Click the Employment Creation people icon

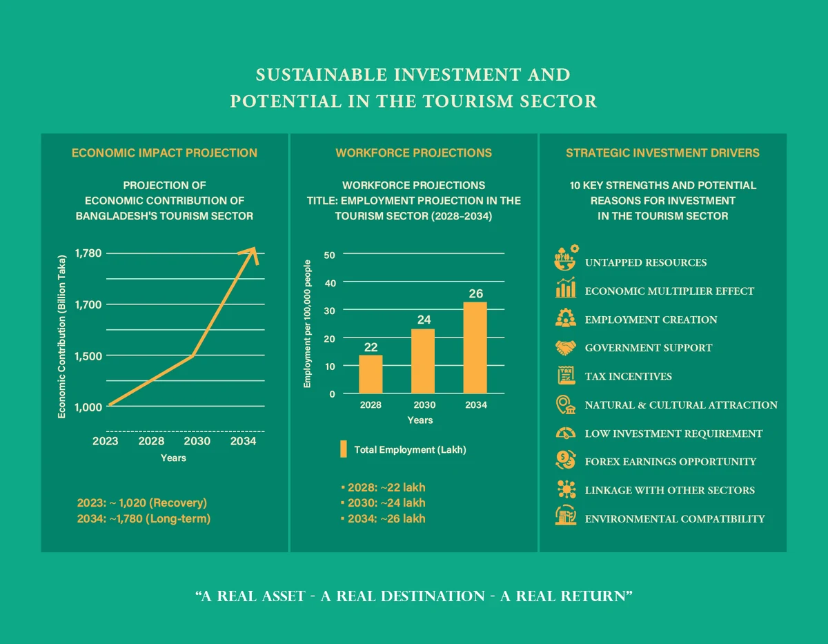pos(566,318)
